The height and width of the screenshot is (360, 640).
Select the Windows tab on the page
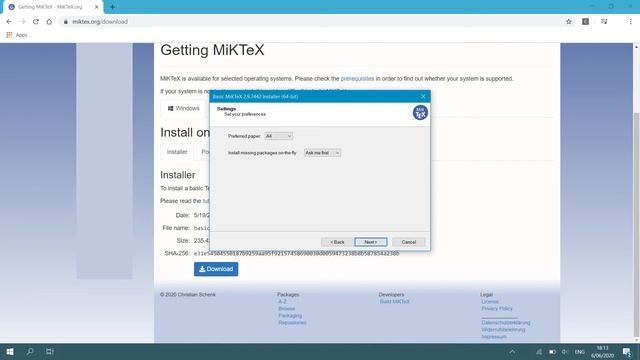pyautogui.click(x=184, y=108)
